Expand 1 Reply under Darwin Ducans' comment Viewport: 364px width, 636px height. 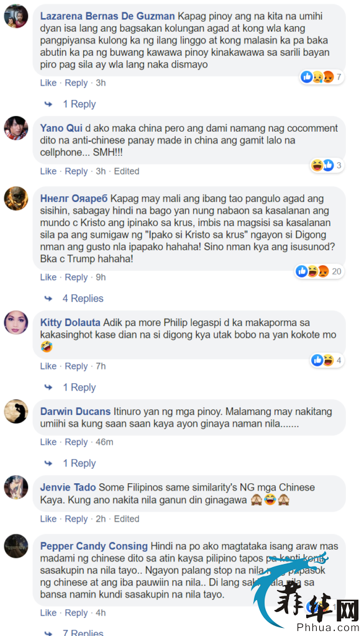tap(79, 463)
